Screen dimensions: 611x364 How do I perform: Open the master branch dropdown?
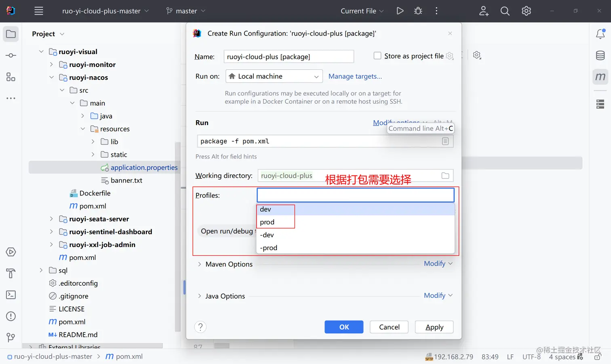186,11
